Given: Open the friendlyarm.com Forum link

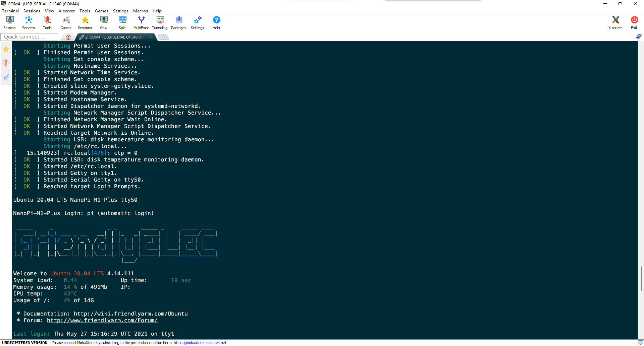Looking at the screenshot, I should click(x=102, y=321).
